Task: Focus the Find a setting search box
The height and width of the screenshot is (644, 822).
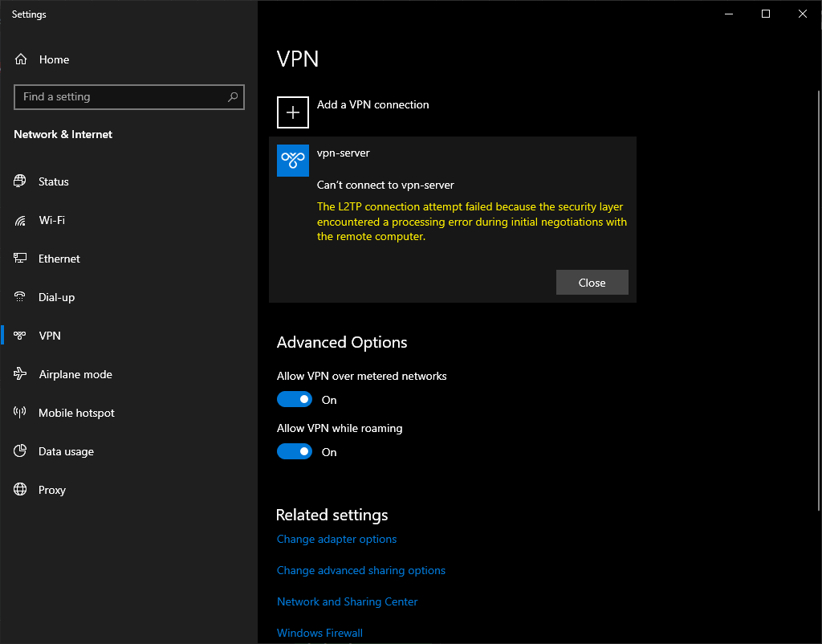Action: pos(129,97)
